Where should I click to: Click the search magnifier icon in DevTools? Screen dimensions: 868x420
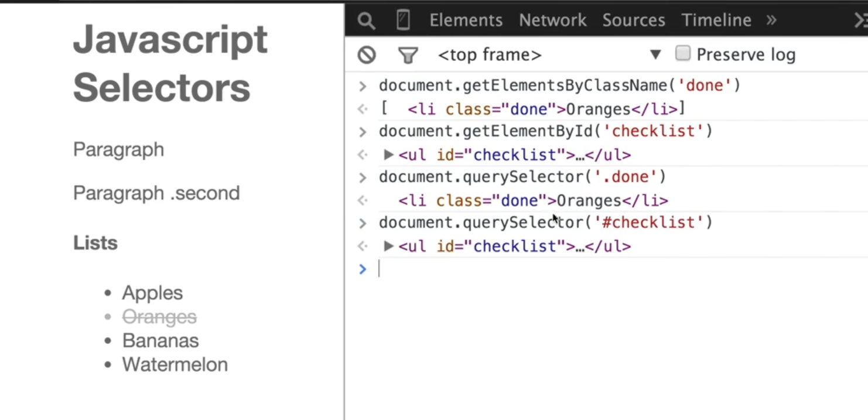coord(366,21)
